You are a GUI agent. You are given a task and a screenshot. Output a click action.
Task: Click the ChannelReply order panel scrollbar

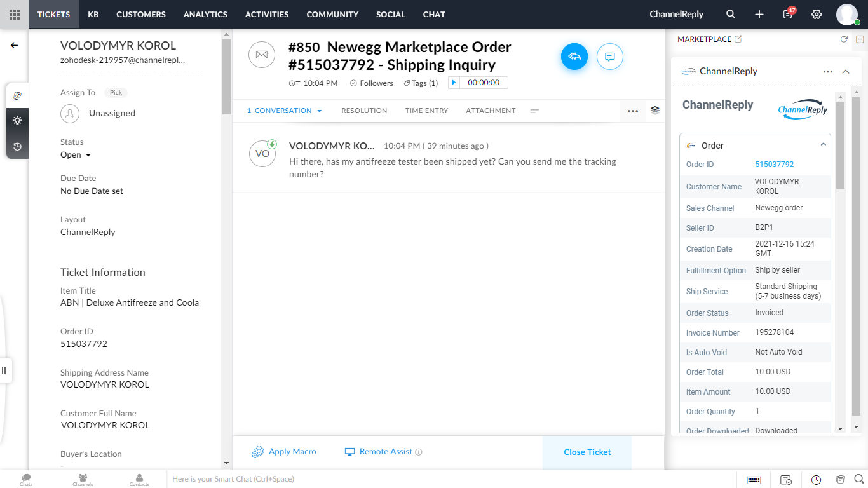click(x=840, y=145)
